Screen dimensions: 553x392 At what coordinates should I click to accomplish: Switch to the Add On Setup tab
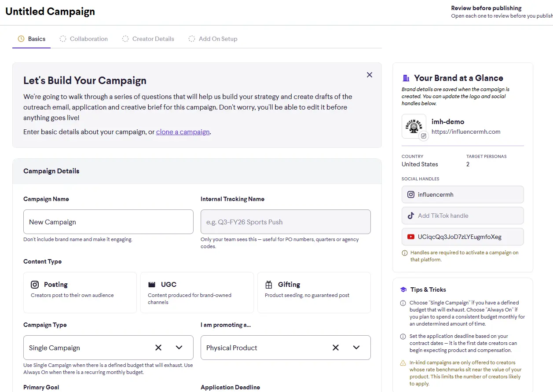tap(213, 39)
